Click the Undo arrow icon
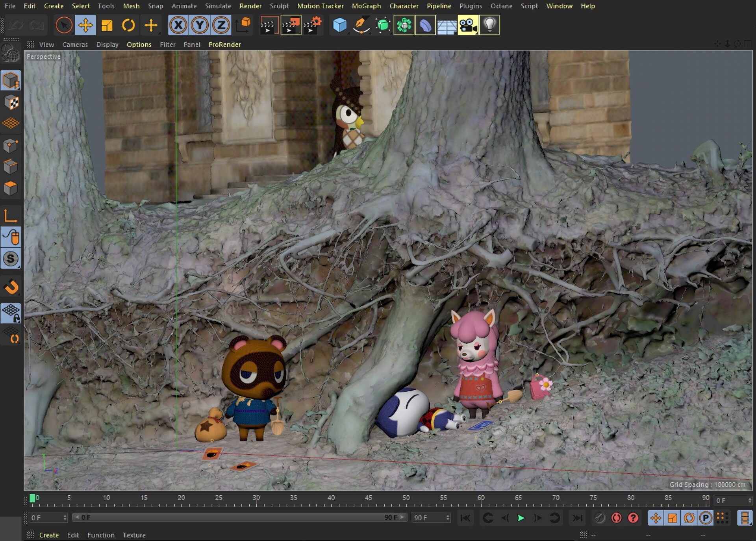The width and height of the screenshot is (756, 541). tap(16, 26)
